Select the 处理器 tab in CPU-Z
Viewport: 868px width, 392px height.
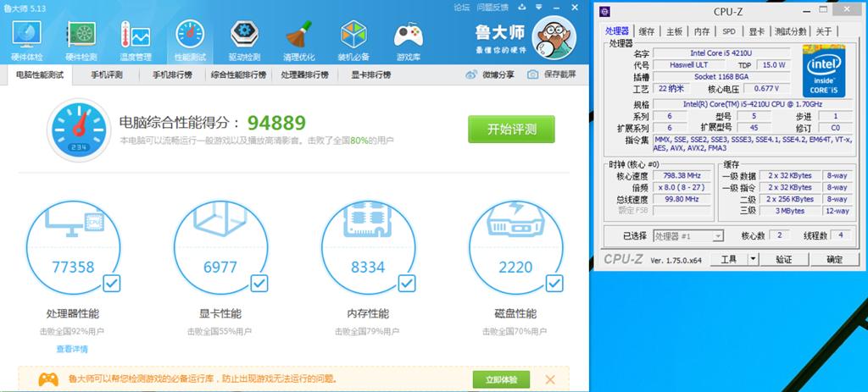[617, 31]
